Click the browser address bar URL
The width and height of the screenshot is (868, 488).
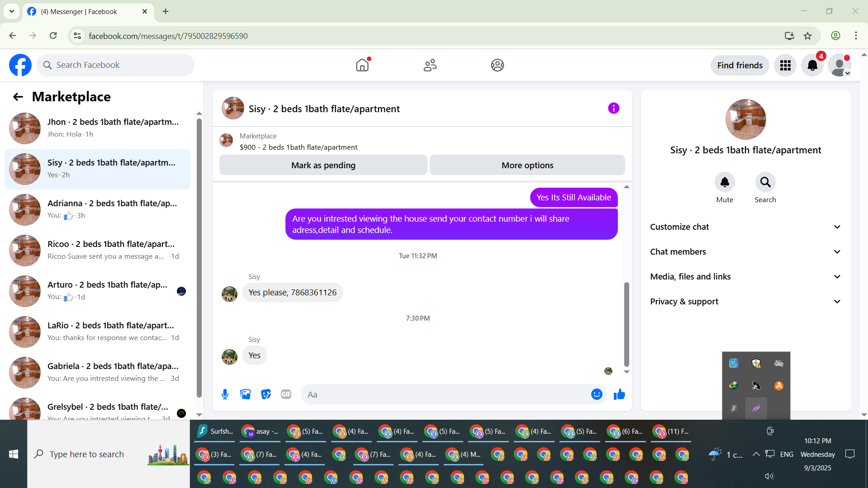coord(168,36)
